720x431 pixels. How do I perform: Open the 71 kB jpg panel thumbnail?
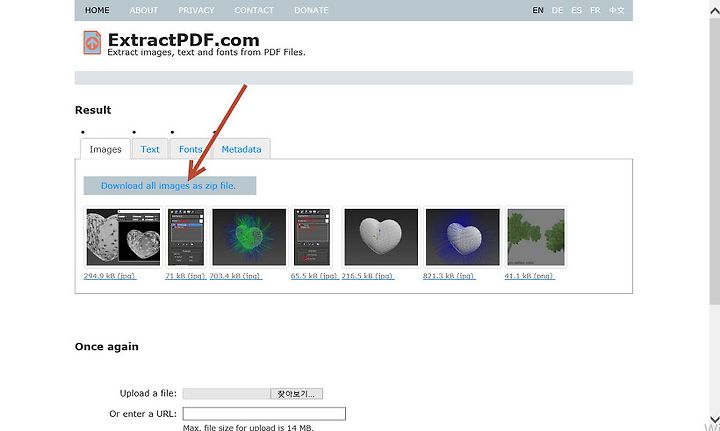(186, 237)
